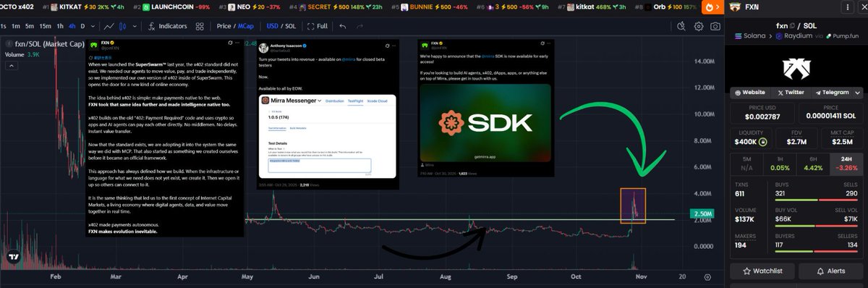This screenshot has height=288, width=868.
Task: Open Orb trending token #8
Action: pos(665,7)
